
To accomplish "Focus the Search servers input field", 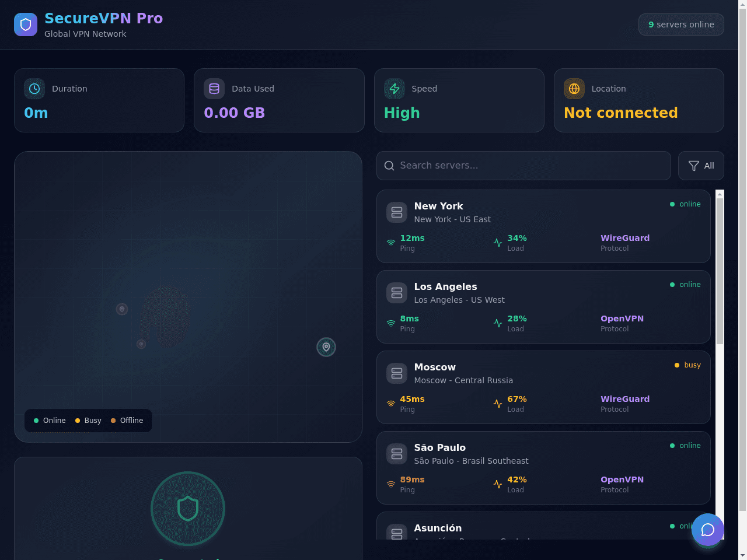I will (523, 166).
